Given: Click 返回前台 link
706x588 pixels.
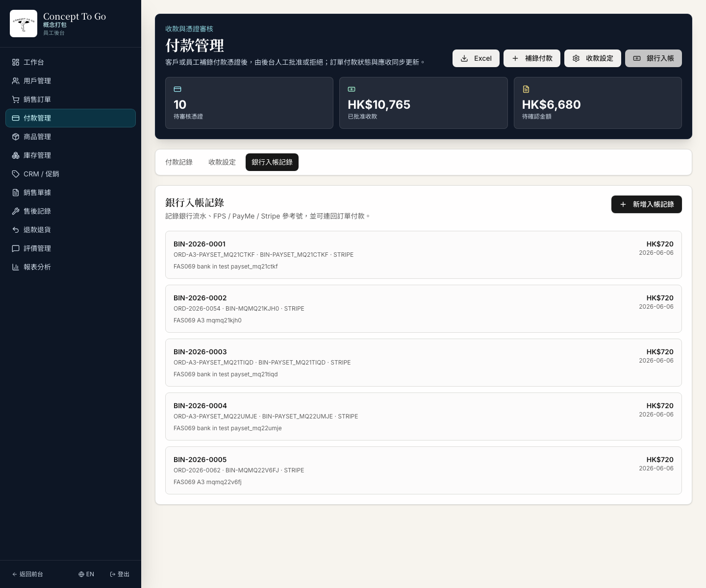Looking at the screenshot, I should (27, 574).
